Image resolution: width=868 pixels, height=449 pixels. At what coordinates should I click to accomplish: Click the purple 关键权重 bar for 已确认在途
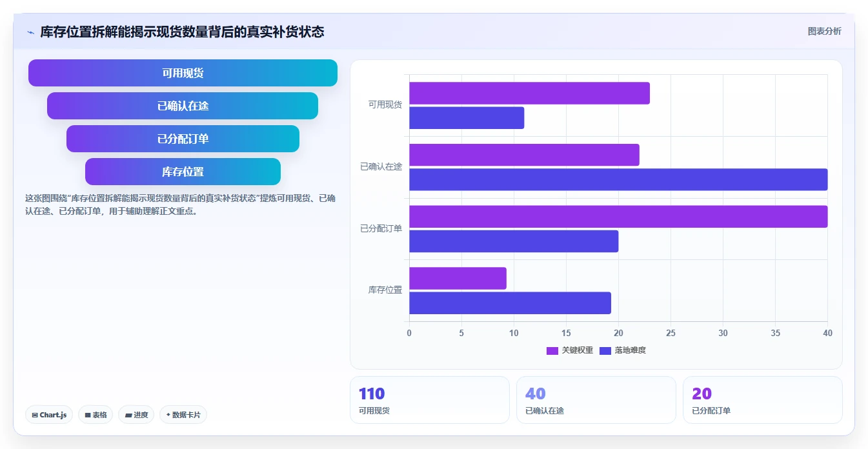524,155
